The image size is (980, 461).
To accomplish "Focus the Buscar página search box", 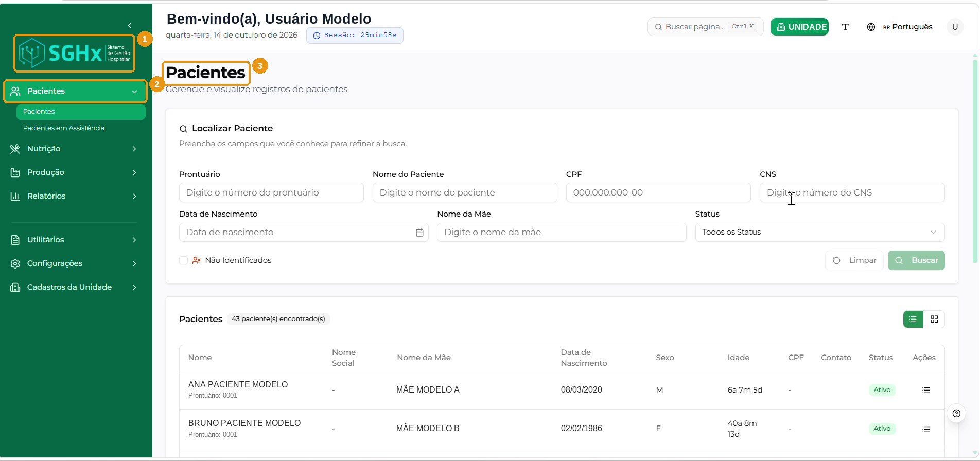I will click(x=705, y=27).
